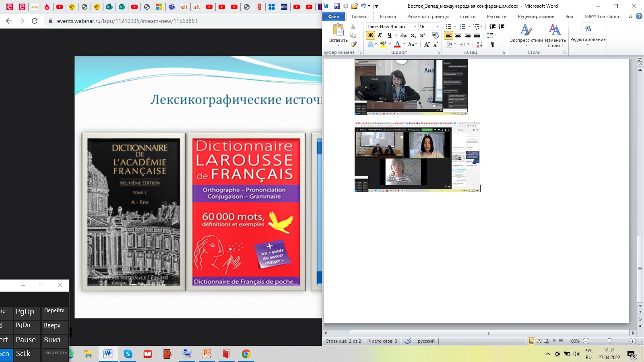Open the font size 16 dropdown
Image resolution: width=644 pixels, height=362 pixels.
tap(437, 27)
